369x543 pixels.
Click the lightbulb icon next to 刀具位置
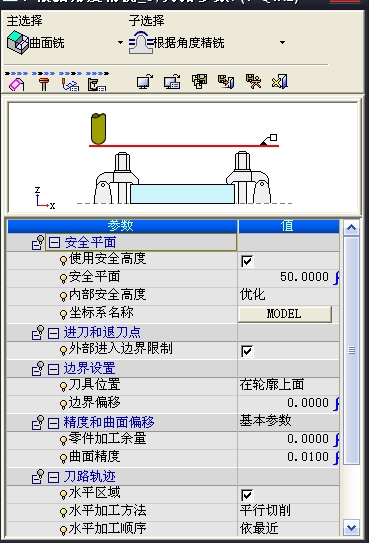tap(63, 386)
